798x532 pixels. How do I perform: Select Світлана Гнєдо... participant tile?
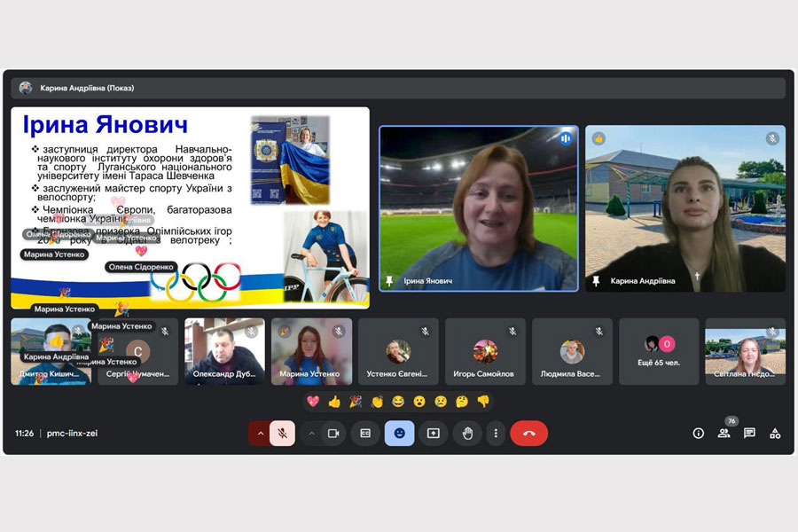tap(745, 351)
